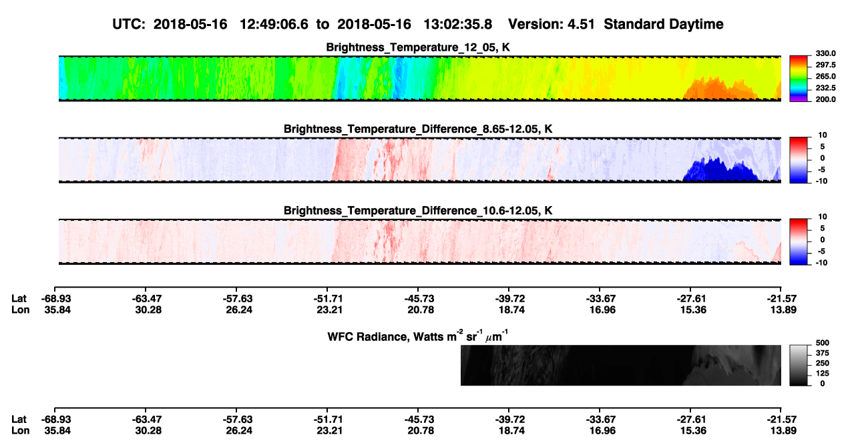
Task: Click the 'Lat' label below the WFC strip
Action: click(19, 420)
